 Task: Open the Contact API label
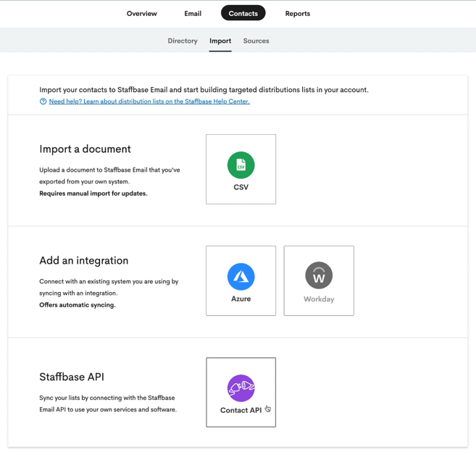point(241,410)
